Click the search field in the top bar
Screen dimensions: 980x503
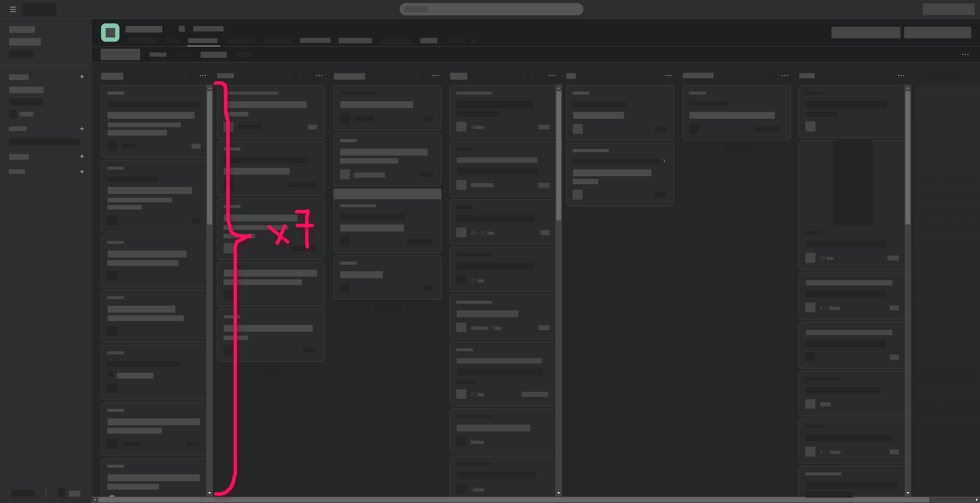tap(491, 9)
